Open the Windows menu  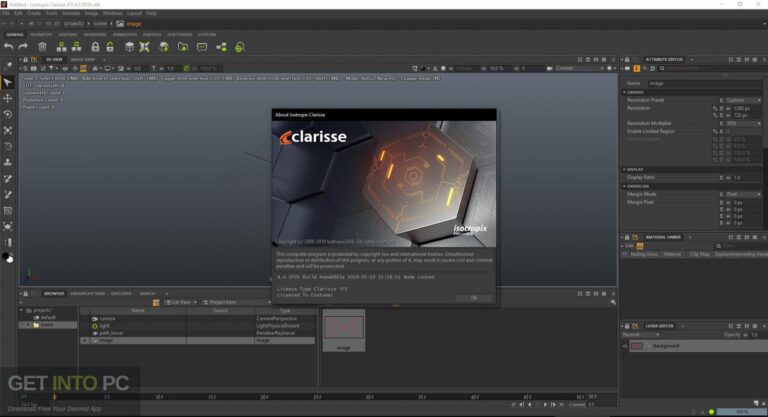(112, 14)
